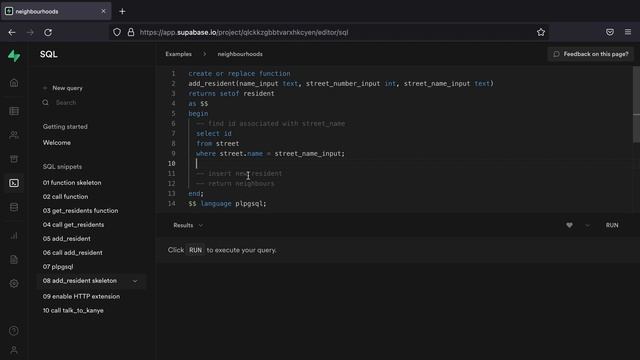Open the Authentication users sidebar icon
Screen dimensions: 640x360
point(14,135)
